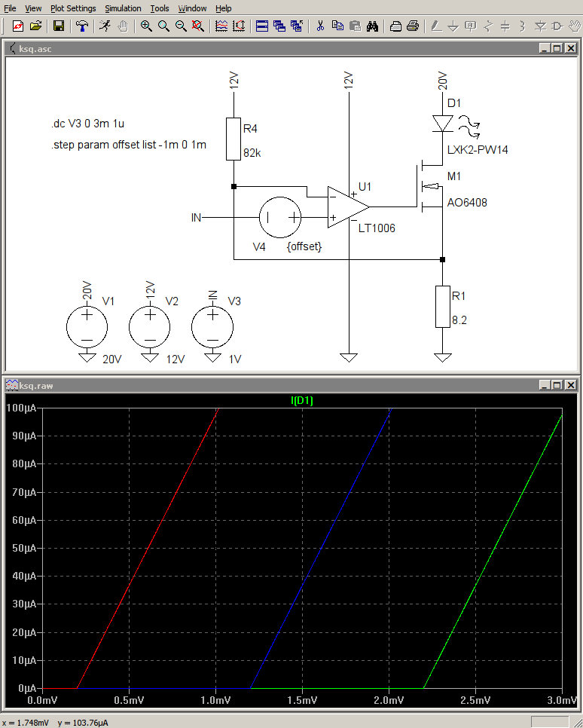The image size is (583, 728).
Task: Select the ground symbol tool
Action: [x=453, y=26]
